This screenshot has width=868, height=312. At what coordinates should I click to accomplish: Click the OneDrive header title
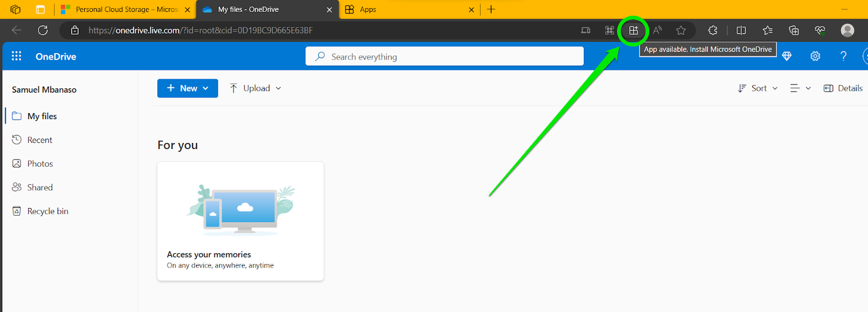56,56
